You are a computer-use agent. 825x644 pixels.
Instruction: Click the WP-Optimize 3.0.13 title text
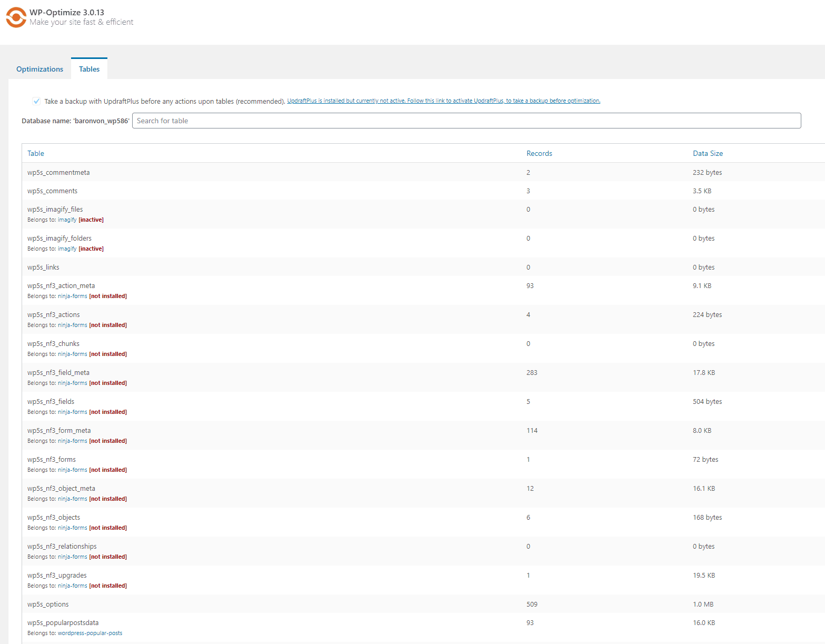[67, 12]
